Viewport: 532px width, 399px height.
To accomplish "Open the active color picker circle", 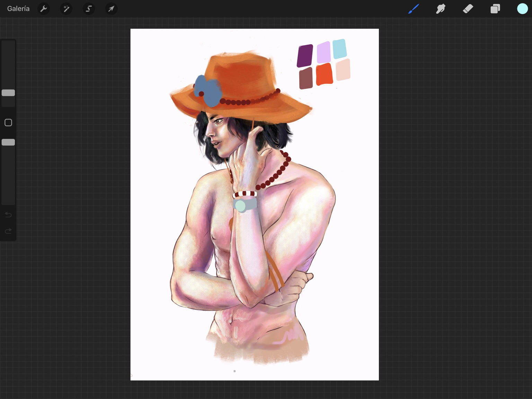I will (x=522, y=9).
